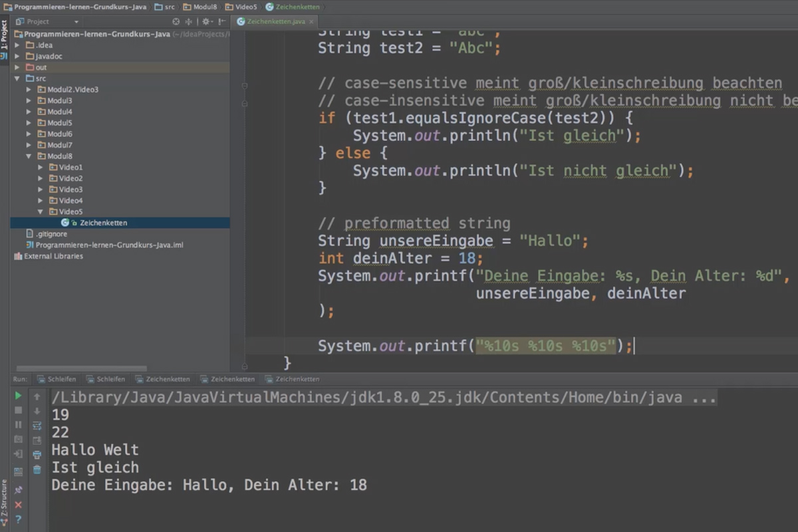
Task: Collapse the Modul8 folder tree node
Action: click(x=29, y=156)
